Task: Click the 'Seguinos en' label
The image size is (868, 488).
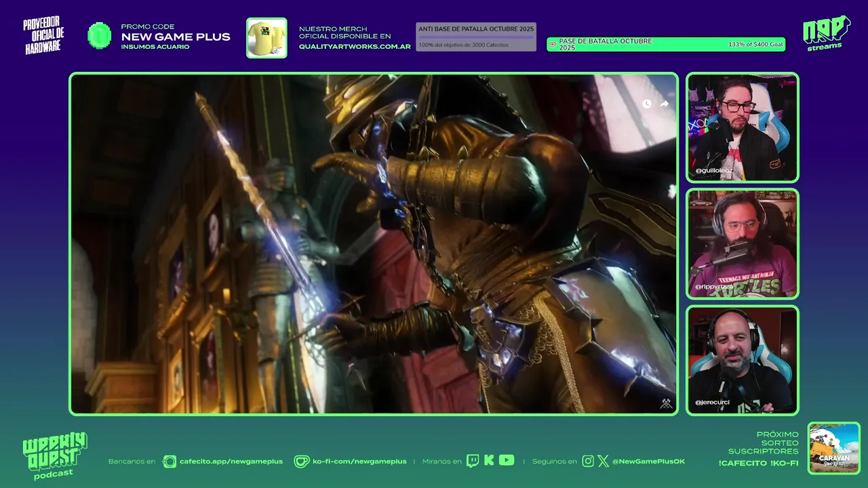Action: (x=555, y=462)
